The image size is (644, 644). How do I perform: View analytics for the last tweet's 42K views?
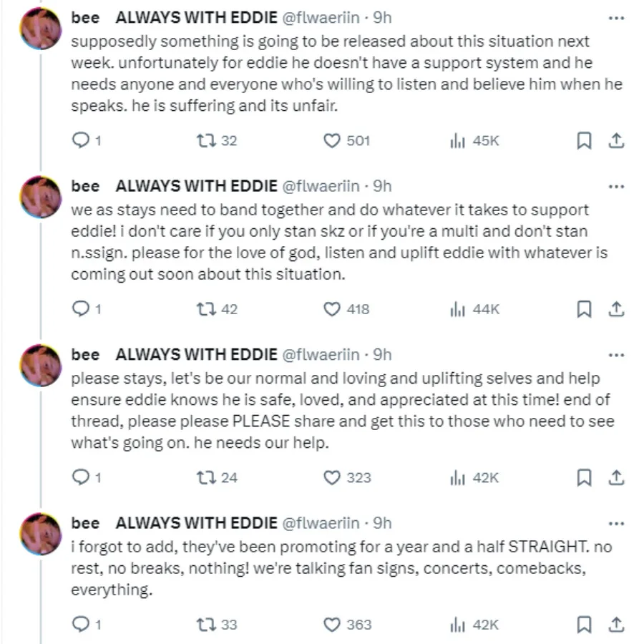tap(458, 625)
